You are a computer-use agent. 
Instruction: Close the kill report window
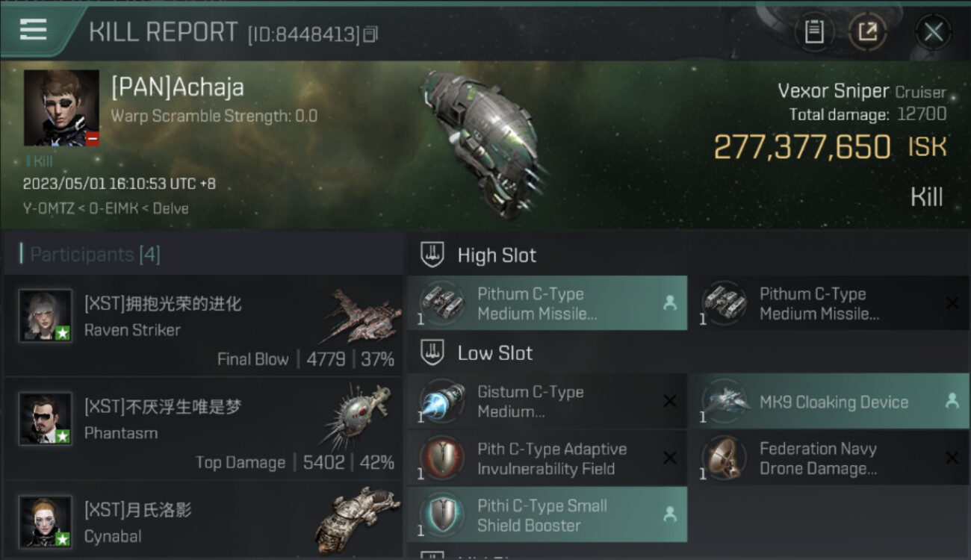coord(933,32)
